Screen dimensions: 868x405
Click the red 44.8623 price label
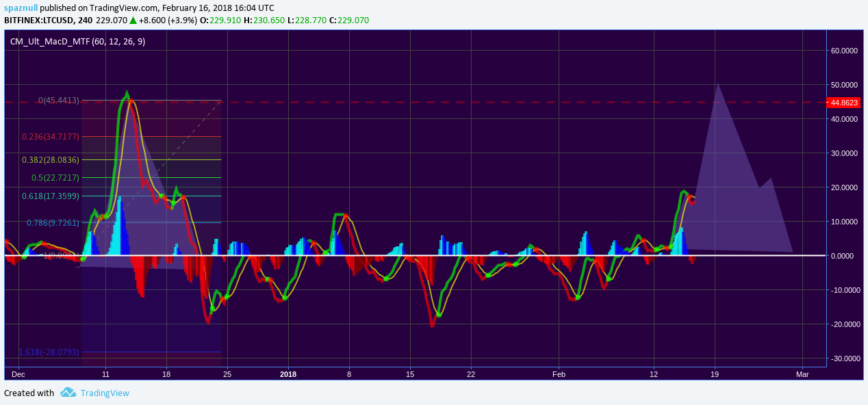tap(843, 103)
